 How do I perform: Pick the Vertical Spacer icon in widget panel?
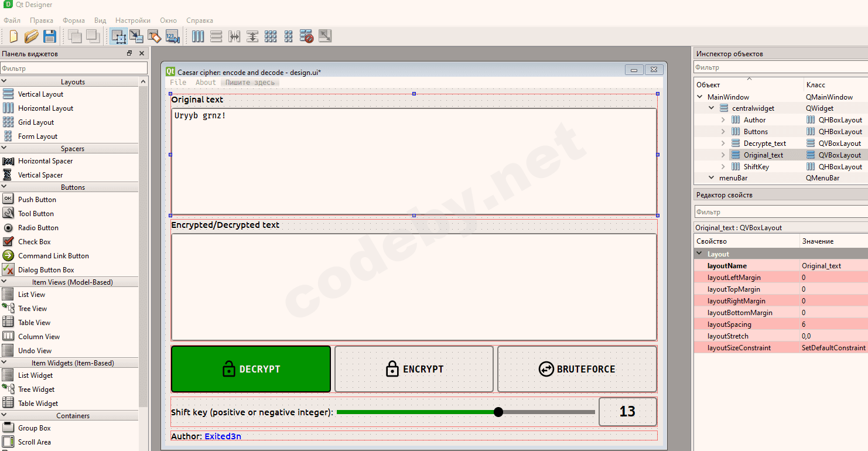(8, 175)
